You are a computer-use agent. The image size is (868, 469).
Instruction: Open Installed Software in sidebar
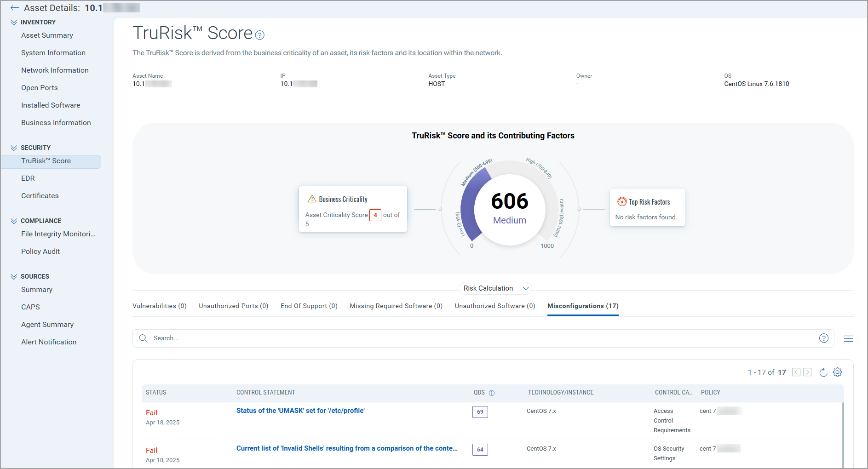pyautogui.click(x=51, y=105)
